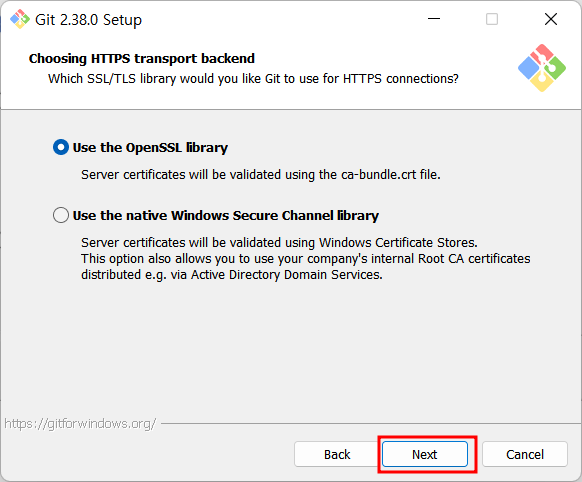
Task: Click the Windows Certificate Stores description line
Action: (x=279, y=243)
